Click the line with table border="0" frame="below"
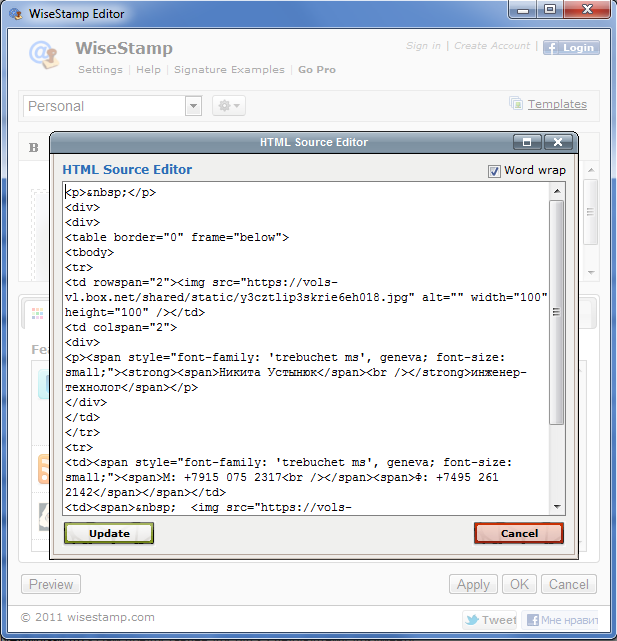This screenshot has width=617, height=641. coord(177,238)
